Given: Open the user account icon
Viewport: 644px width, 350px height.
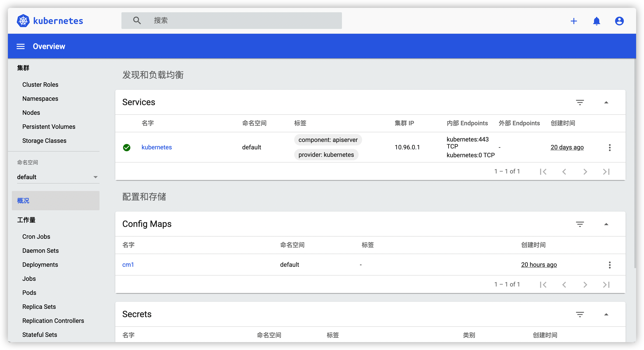Looking at the screenshot, I should click(619, 21).
